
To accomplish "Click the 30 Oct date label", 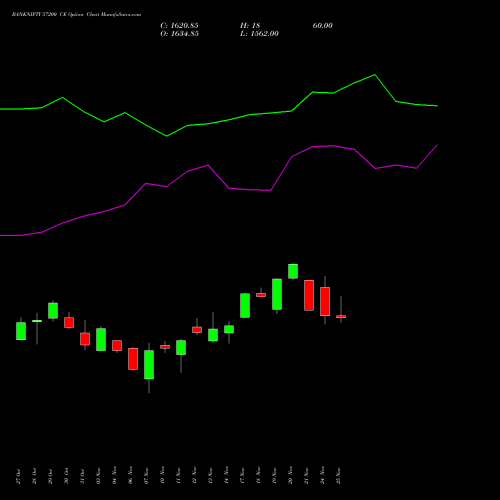I will click(66, 476).
